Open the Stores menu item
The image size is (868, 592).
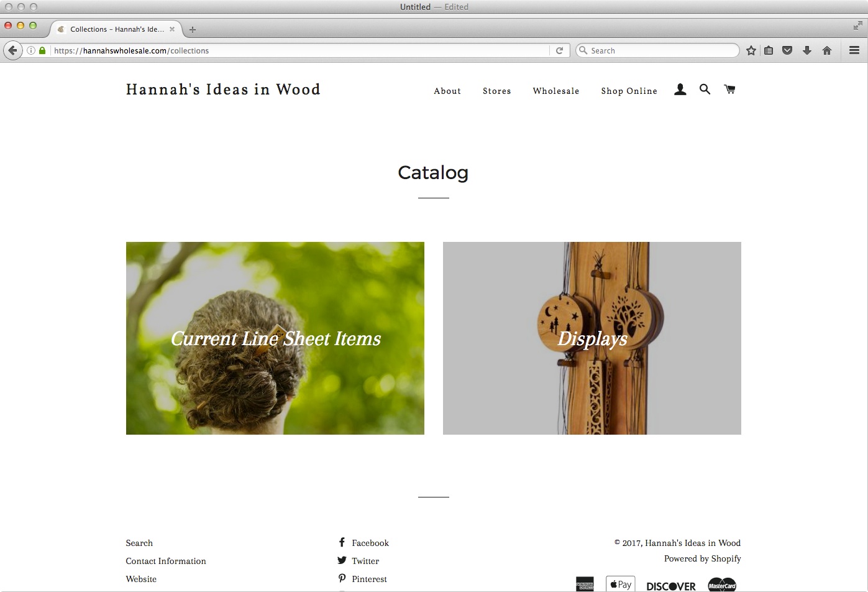497,91
